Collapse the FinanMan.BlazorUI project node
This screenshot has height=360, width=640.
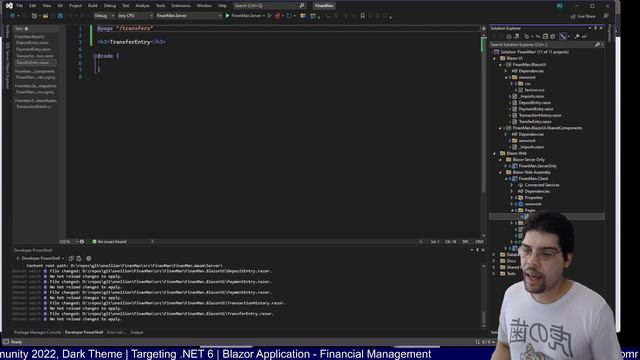(x=500, y=64)
